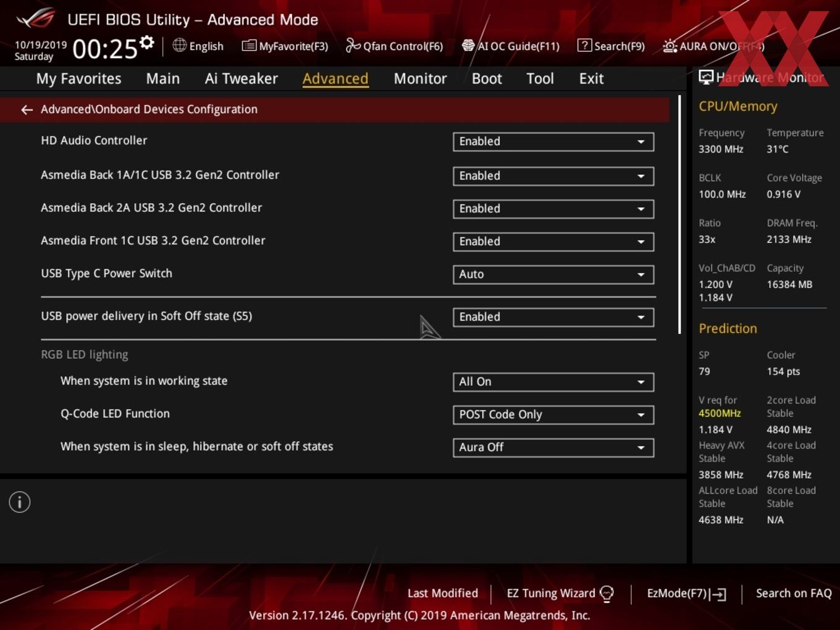Open Q-Code LED Function dropdown

(553, 414)
